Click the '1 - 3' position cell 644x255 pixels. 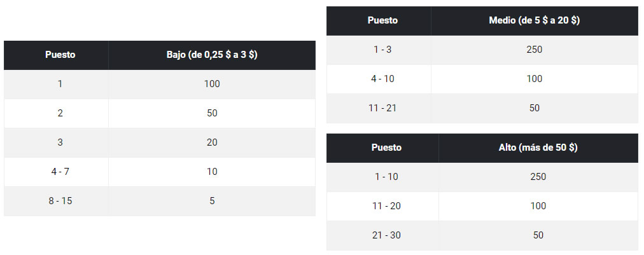tap(382, 50)
